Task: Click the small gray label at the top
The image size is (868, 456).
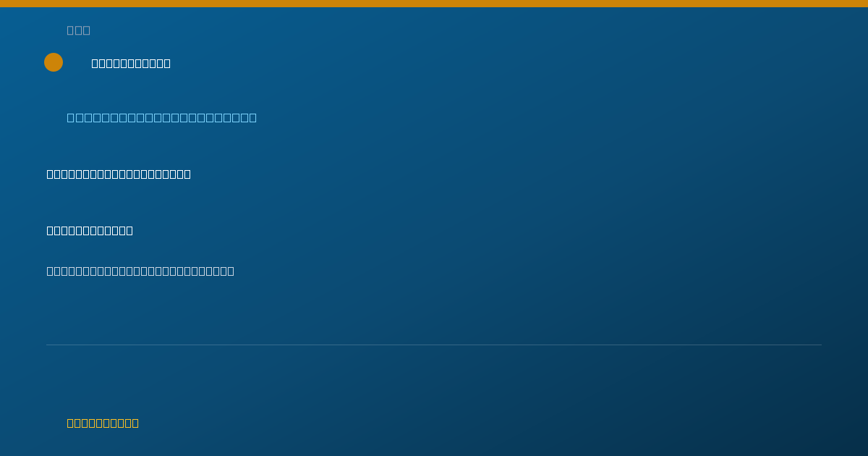Action: [x=78, y=30]
